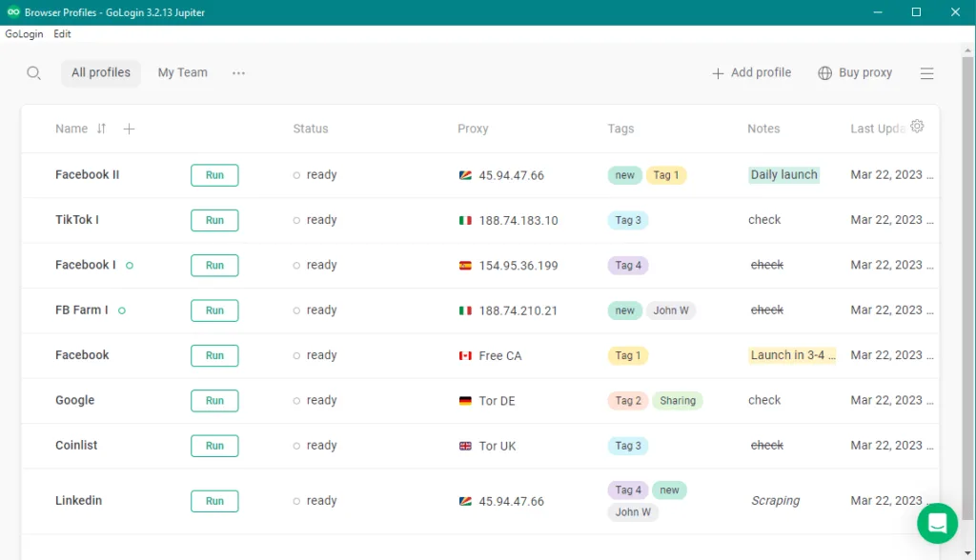Screen dimensions: 976x560
Task: Click the TikTok I profile name
Action: (77, 220)
